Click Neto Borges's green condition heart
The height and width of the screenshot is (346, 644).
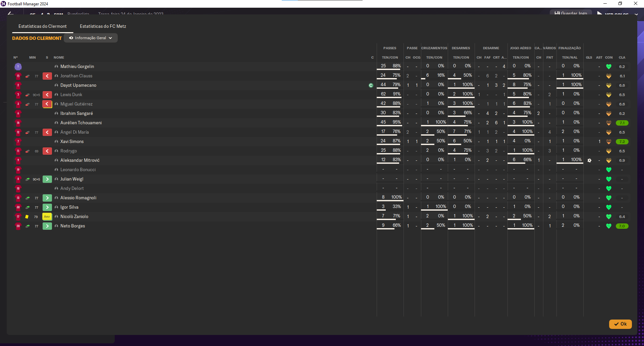coord(608,226)
